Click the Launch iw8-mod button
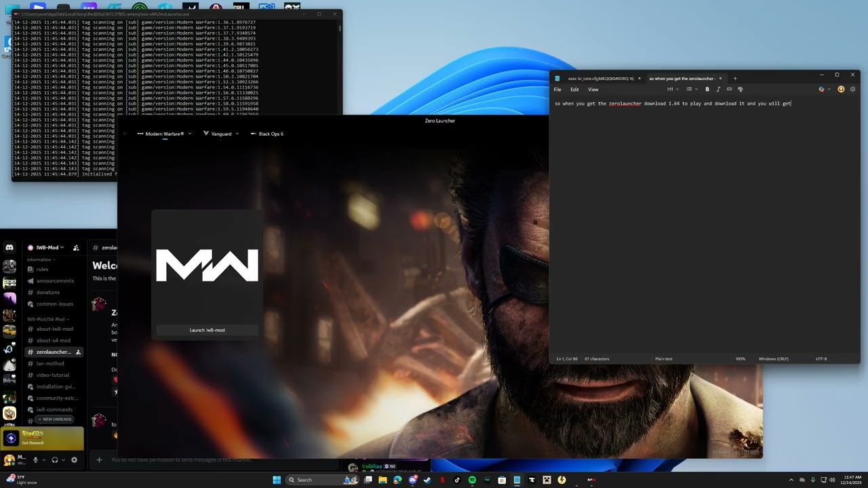Image resolution: width=868 pixels, height=488 pixels. [207, 330]
